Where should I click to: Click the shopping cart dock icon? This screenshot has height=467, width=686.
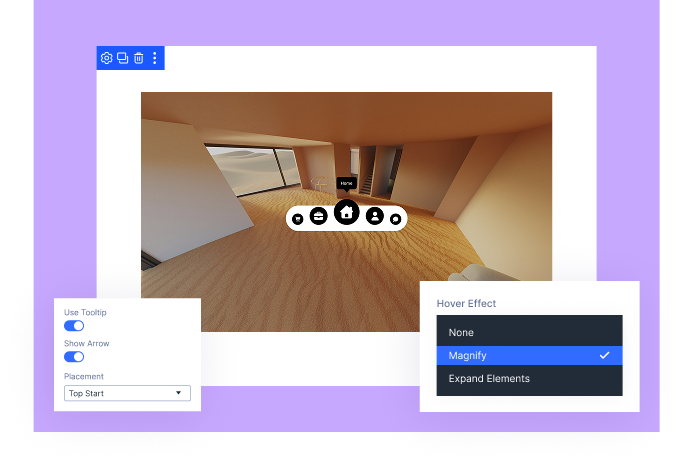(x=298, y=219)
